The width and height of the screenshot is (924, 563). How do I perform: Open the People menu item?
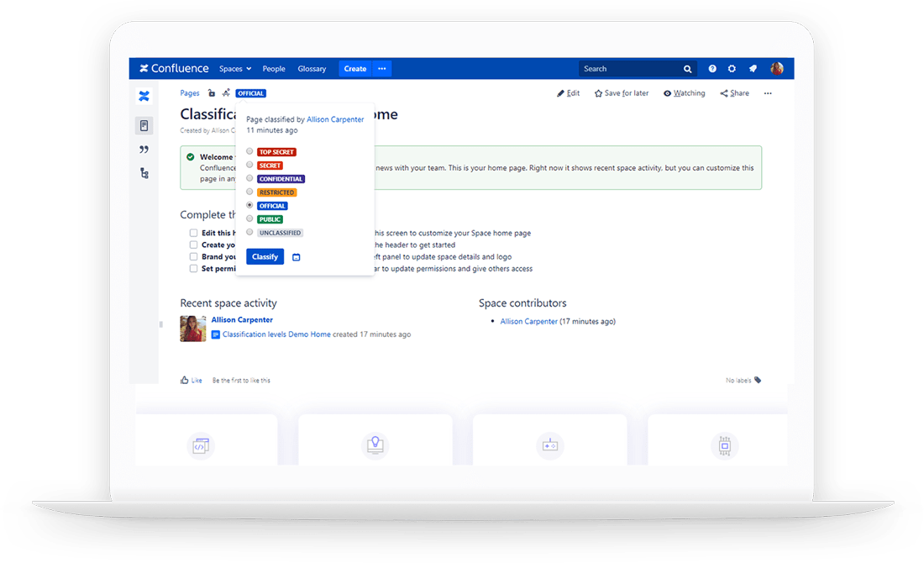[x=274, y=69]
